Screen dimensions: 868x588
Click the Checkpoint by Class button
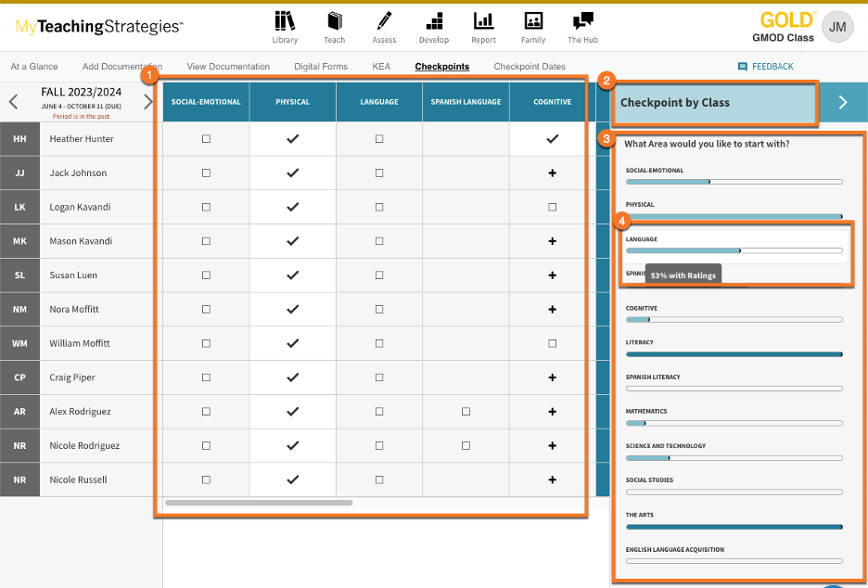click(714, 102)
